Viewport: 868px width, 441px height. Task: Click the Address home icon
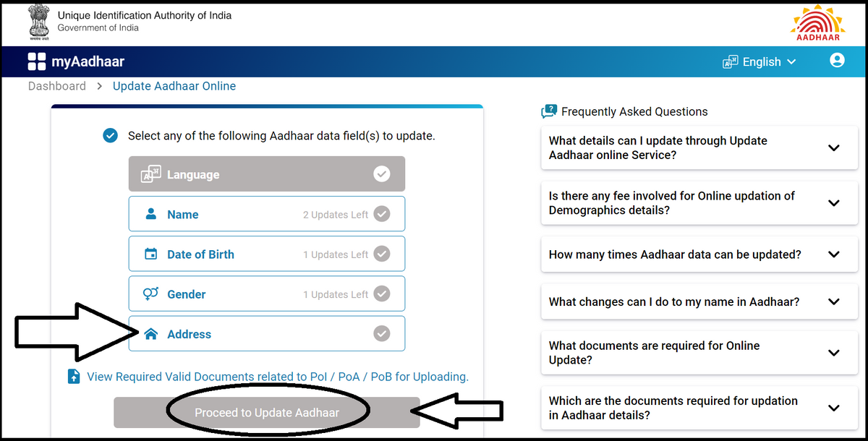(x=150, y=333)
